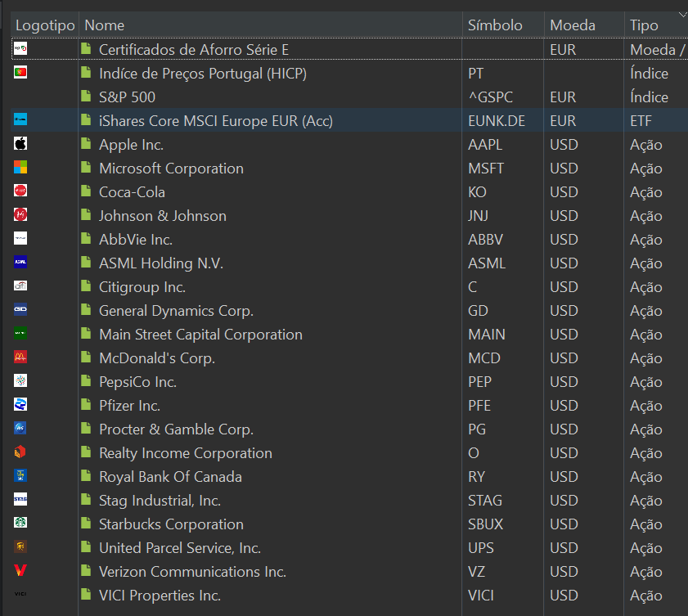Click the AAPL symbol cell

click(485, 144)
